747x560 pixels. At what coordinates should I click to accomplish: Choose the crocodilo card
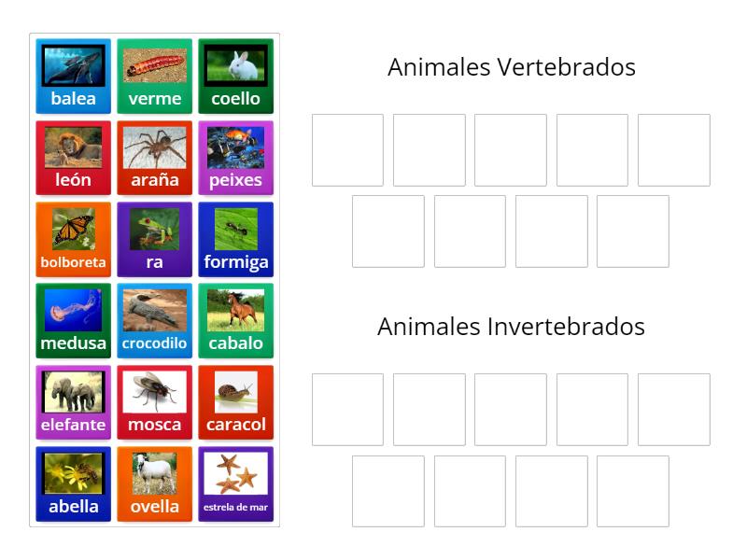click(x=155, y=320)
